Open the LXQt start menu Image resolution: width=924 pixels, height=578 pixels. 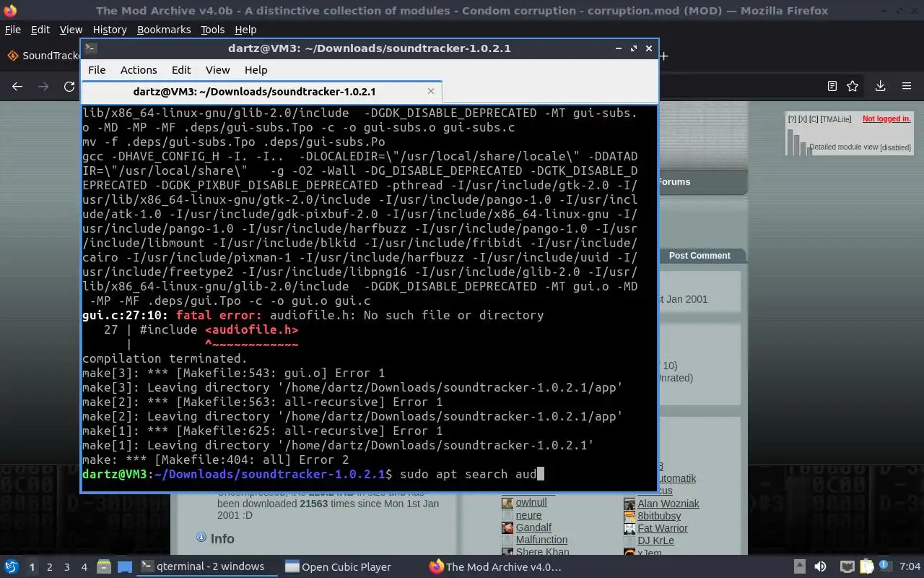pos(12,566)
